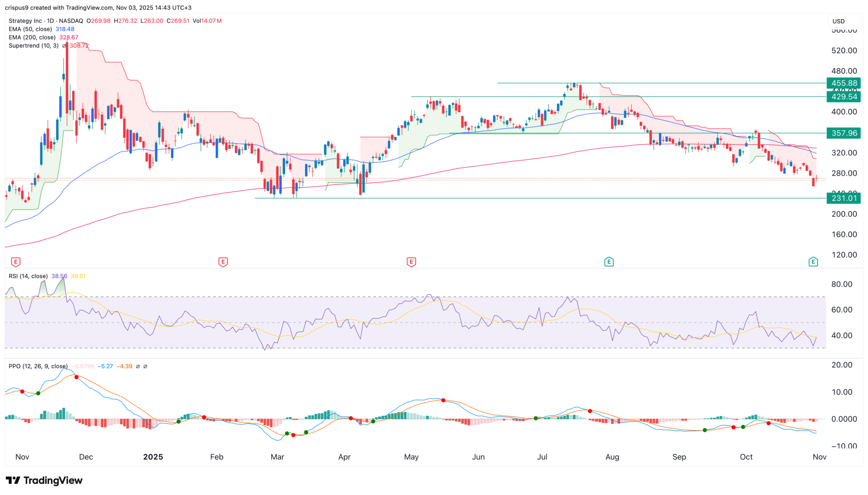Screen dimensions: 868x495
Task: Open the RSI (14, close) indicator legend
Action: [x=28, y=276]
